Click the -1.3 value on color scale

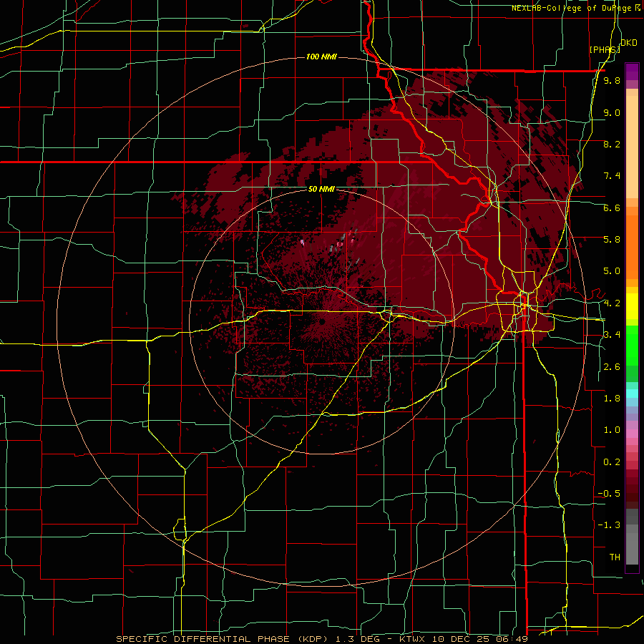609,525
